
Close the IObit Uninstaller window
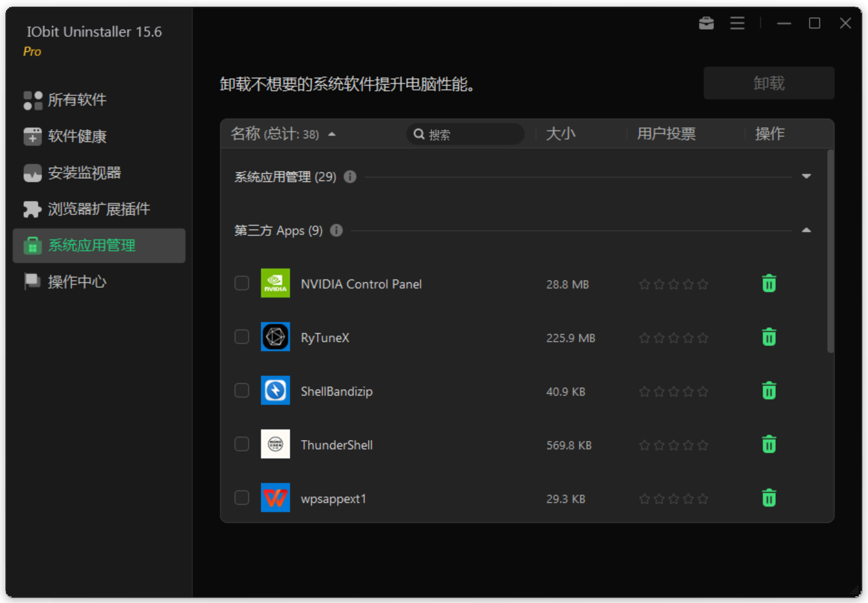point(846,23)
